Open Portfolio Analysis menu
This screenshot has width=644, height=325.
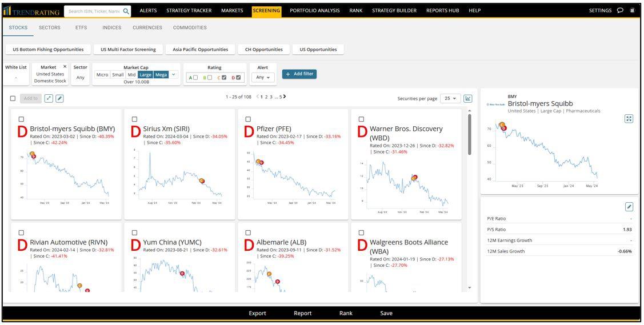point(315,11)
